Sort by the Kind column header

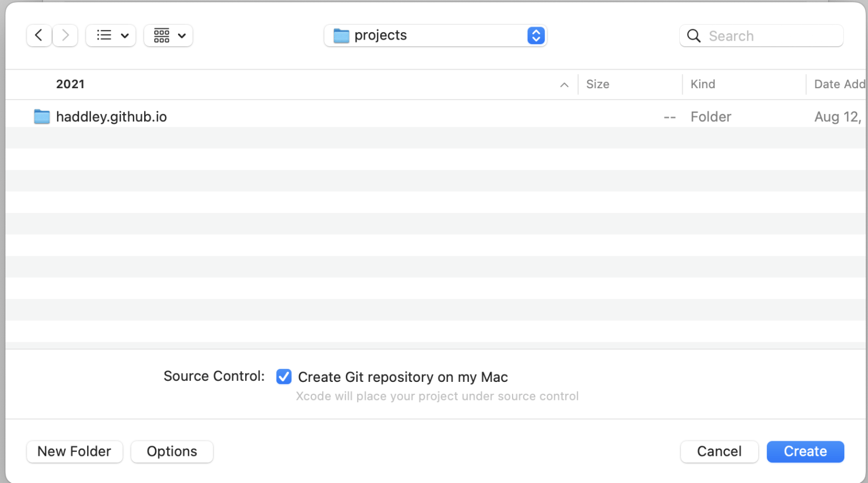pos(702,84)
